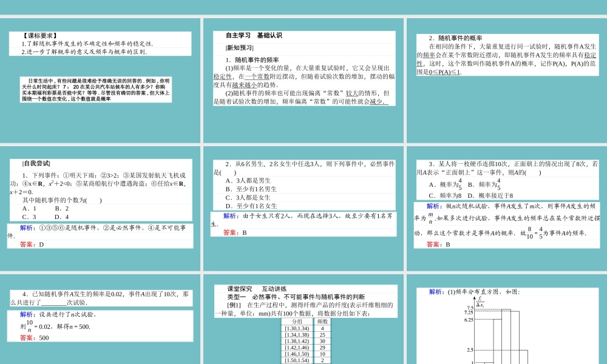Click the 分组 table header
607x364 pixels.
pos(297,322)
